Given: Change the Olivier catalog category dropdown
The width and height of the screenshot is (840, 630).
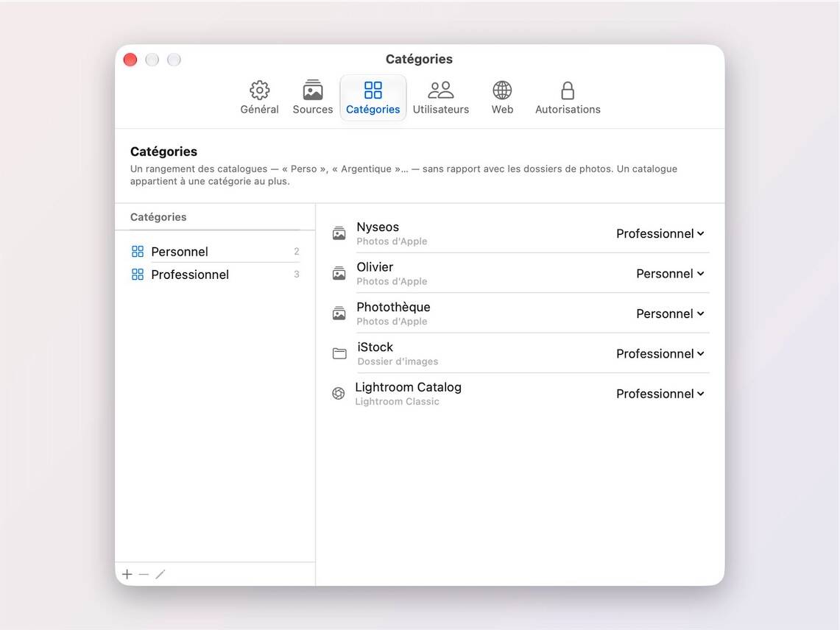Looking at the screenshot, I should click(670, 274).
